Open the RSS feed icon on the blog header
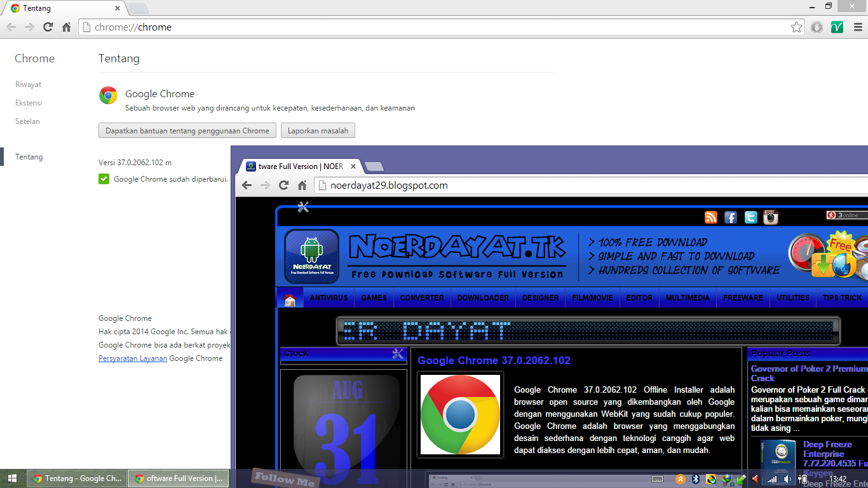The image size is (868, 488). (710, 217)
